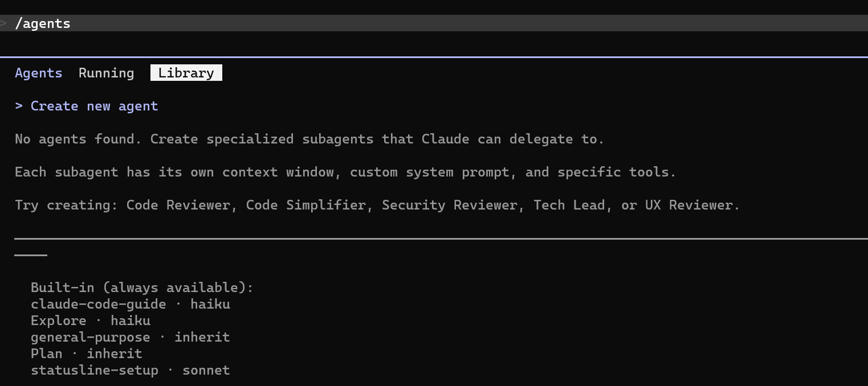The image size is (868, 386).
Task: Click the Agents tab label
Action: tap(39, 73)
